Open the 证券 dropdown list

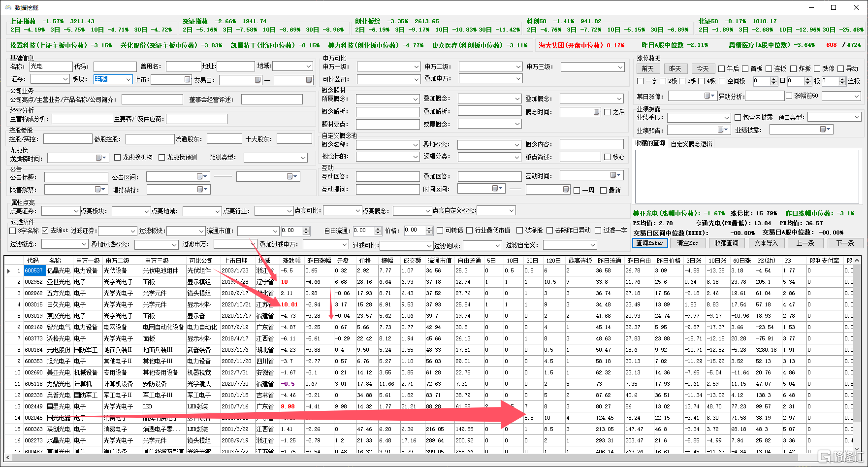[65, 79]
